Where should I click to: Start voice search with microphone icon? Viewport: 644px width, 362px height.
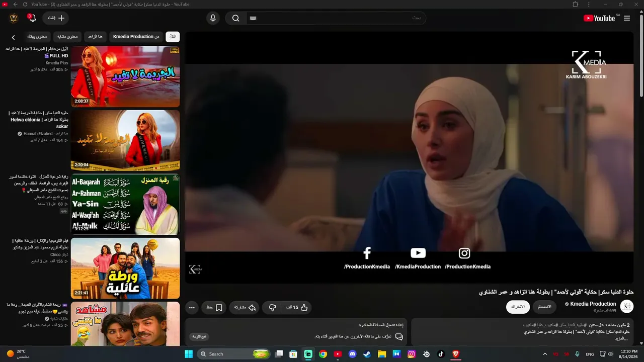point(213,18)
